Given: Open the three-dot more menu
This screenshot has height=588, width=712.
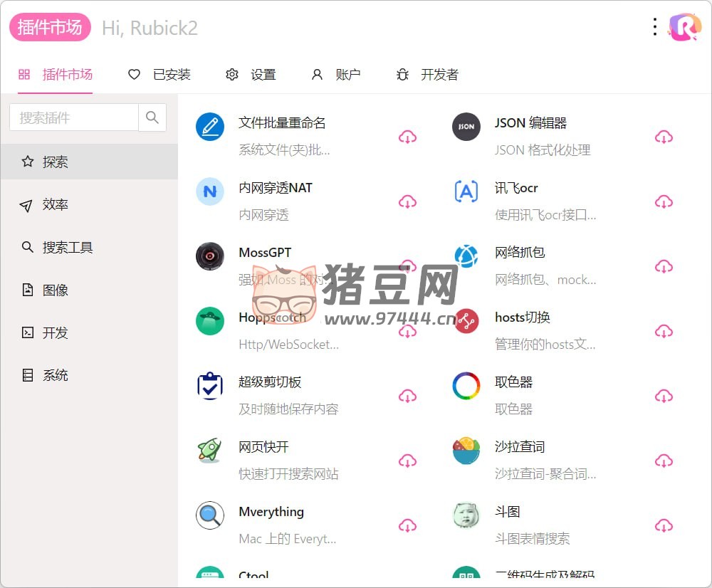Looking at the screenshot, I should tap(655, 27).
